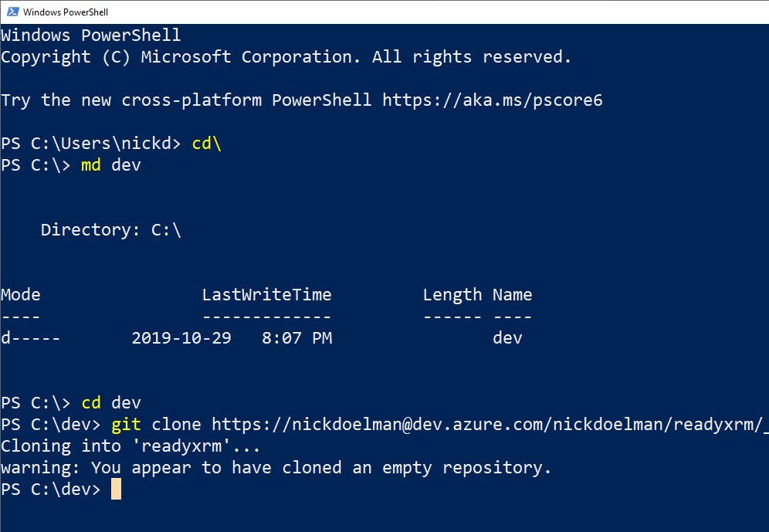Click the yellow "git" command word
The image size is (769, 532).
pyautogui.click(x=127, y=425)
